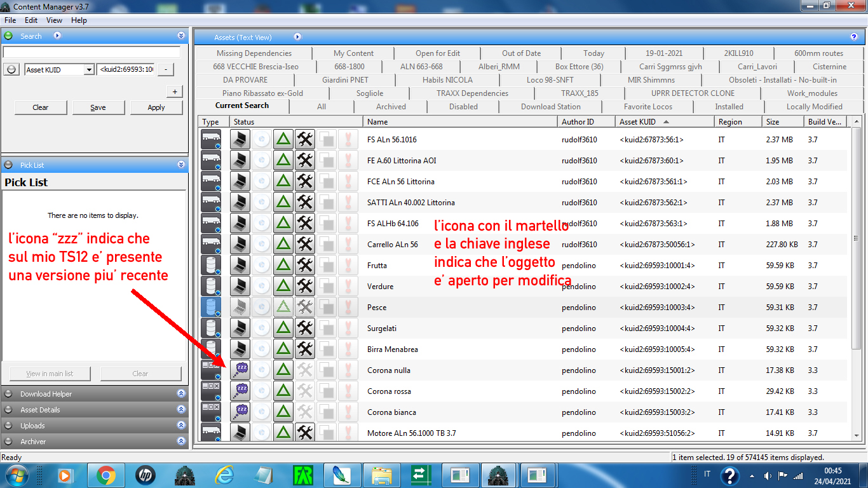Screen dimensions: 868x488
Task: Click the disc icon in SATTI ALn 40.002 Littorina row
Action: 262,203
